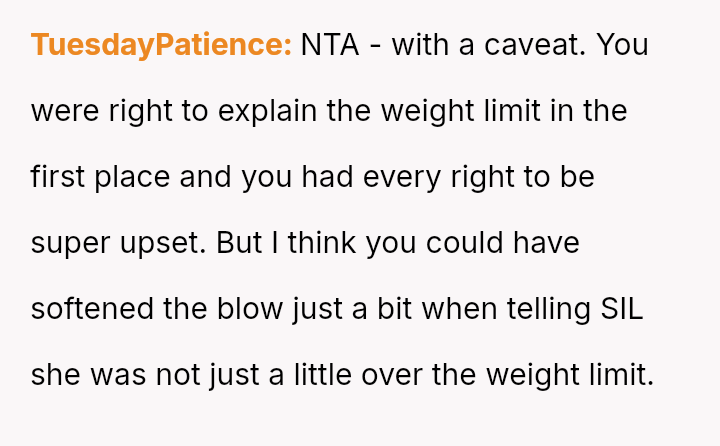Click the word telling before SIL
720x446 pixels.
[x=549, y=309]
